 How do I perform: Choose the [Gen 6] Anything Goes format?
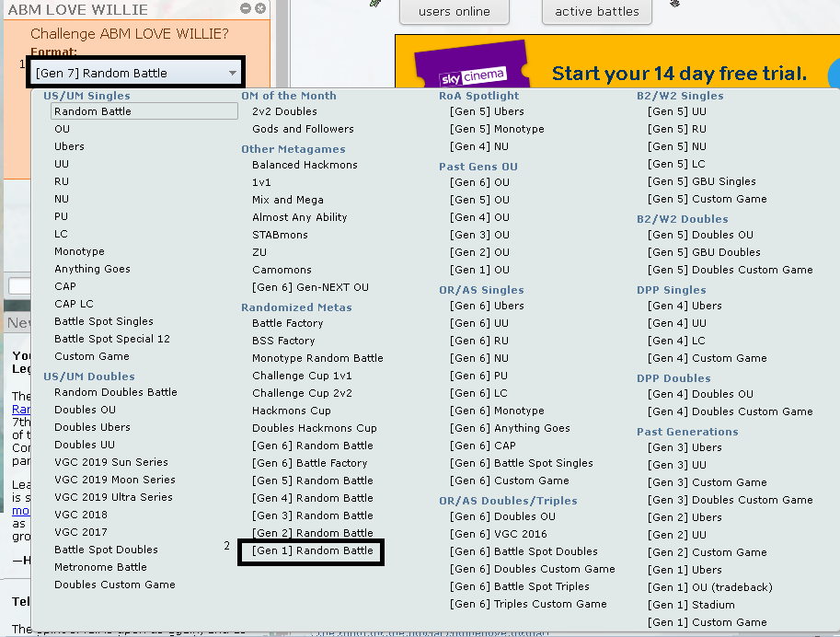coord(510,428)
